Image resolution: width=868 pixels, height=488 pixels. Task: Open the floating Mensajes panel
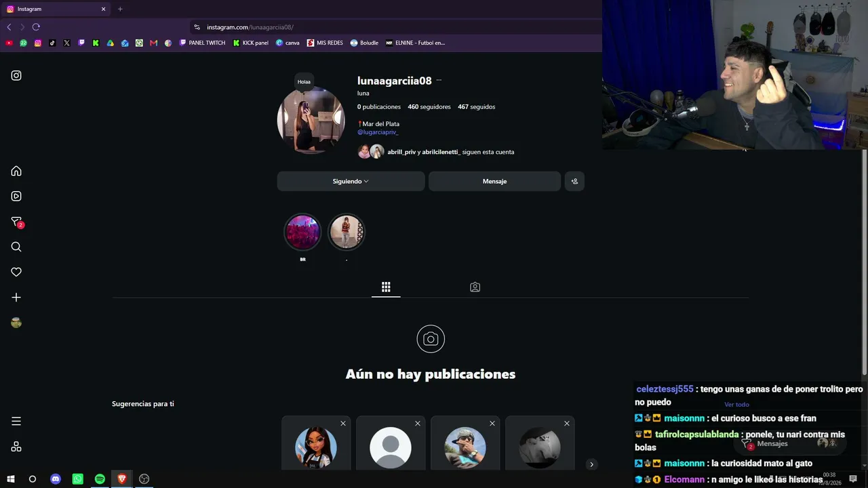pos(790,443)
